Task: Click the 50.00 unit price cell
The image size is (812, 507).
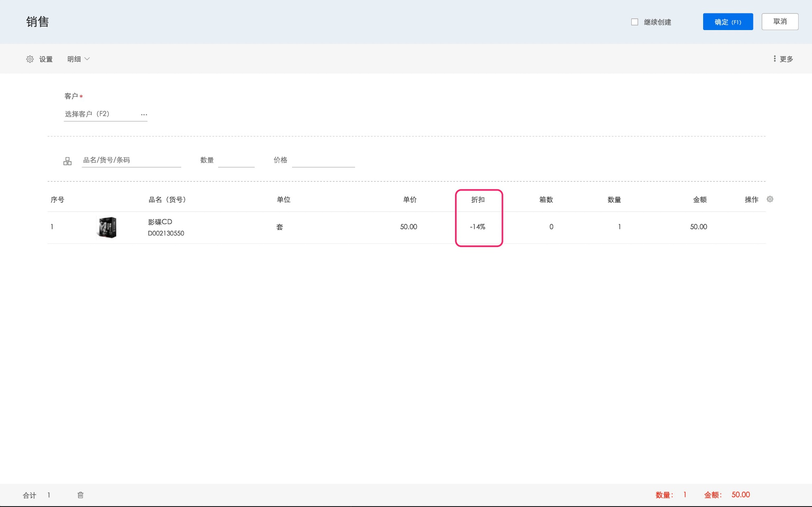Action: (408, 227)
